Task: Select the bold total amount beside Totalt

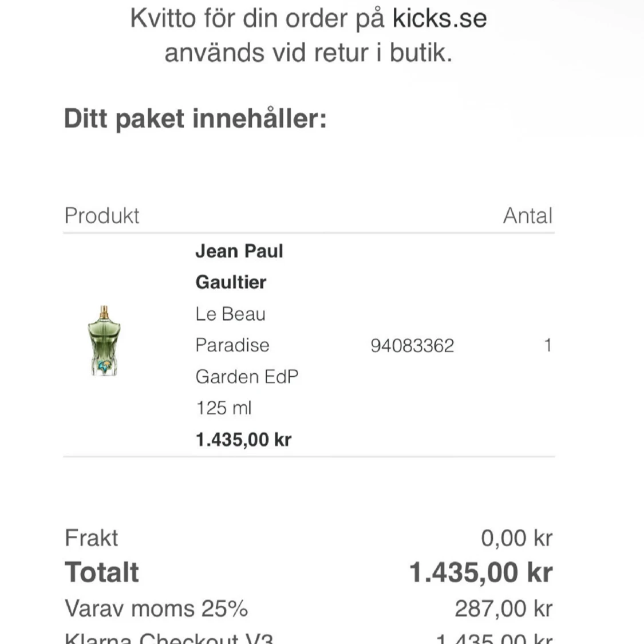Action: pos(481,572)
